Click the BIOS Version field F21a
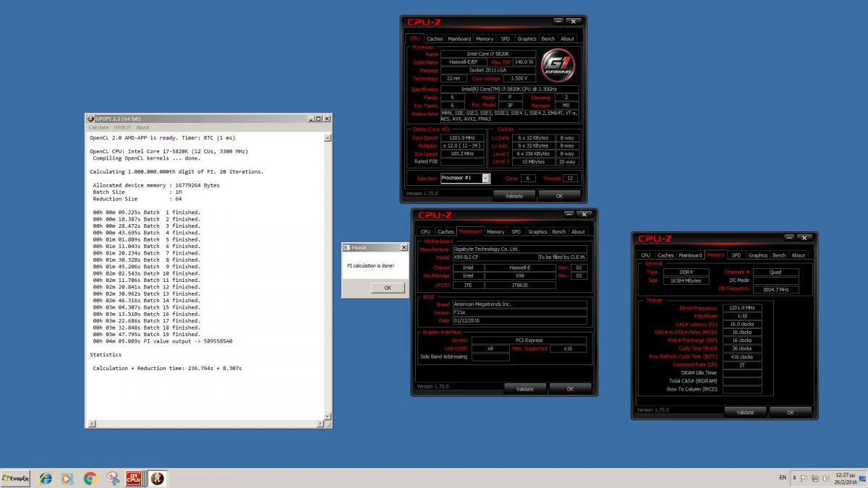The image size is (868, 488). [519, 312]
